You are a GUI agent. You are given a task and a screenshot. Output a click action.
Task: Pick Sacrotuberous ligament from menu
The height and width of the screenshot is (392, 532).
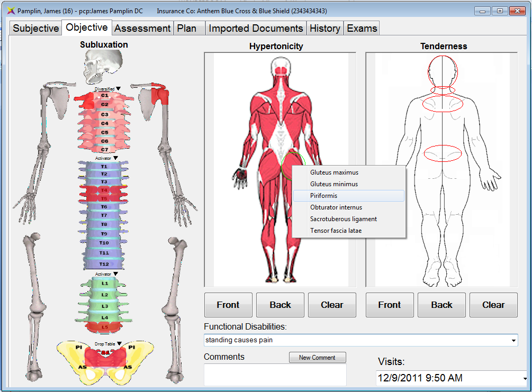[x=349, y=219]
